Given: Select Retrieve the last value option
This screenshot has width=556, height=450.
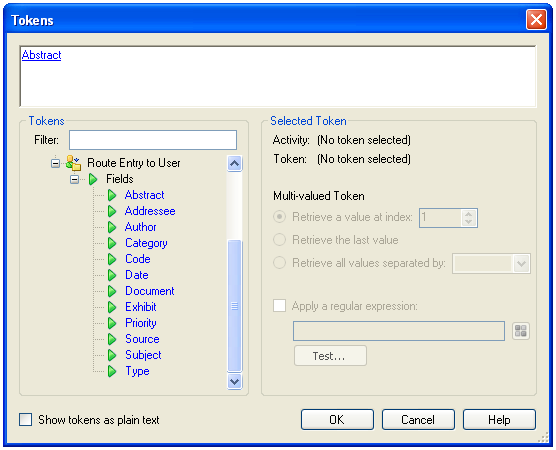Looking at the screenshot, I should tap(279, 240).
